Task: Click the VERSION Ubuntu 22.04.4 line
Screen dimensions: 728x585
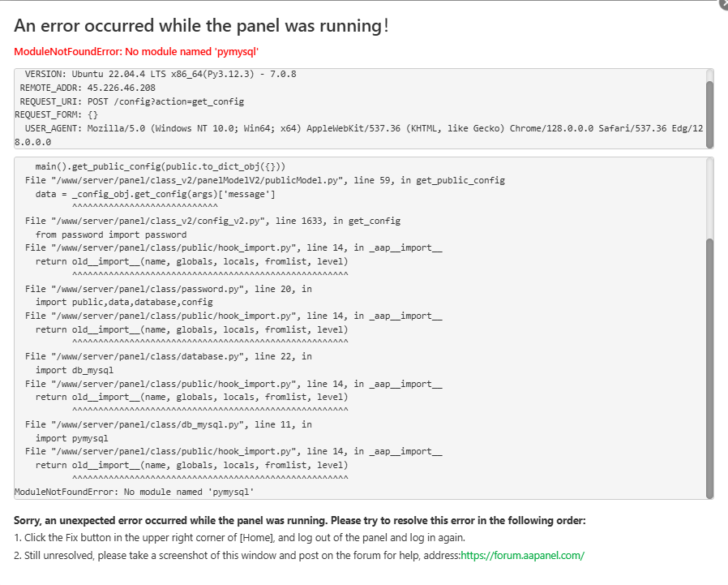Action: [x=160, y=74]
